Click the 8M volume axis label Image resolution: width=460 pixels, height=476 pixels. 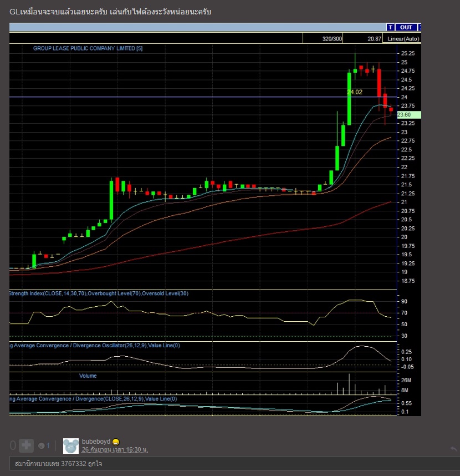tap(405, 391)
